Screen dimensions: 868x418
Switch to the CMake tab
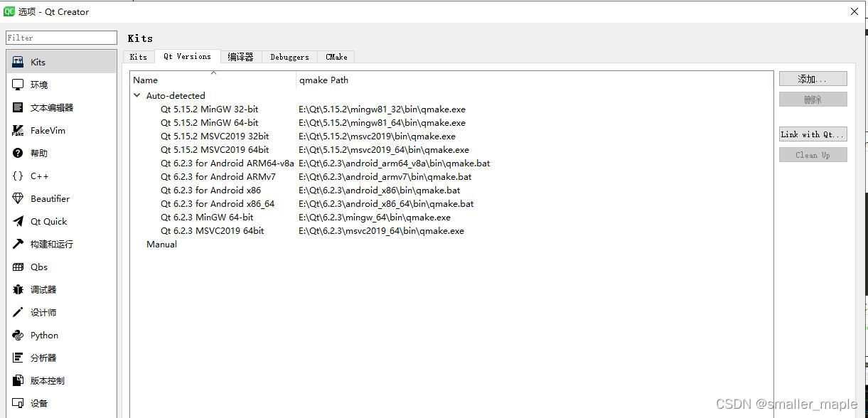(x=336, y=57)
